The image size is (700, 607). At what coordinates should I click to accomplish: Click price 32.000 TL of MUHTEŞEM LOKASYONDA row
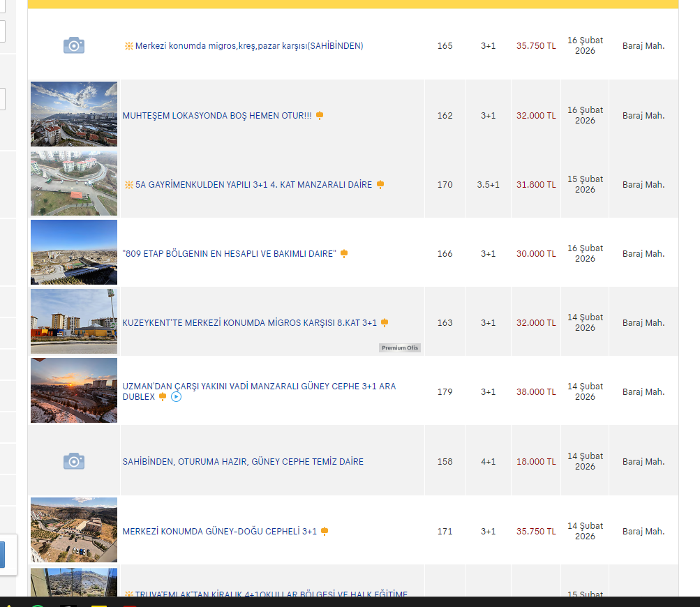click(x=536, y=116)
